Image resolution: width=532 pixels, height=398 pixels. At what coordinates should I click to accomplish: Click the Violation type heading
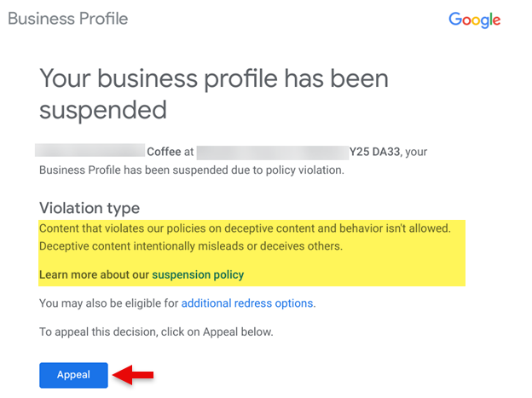pyautogui.click(x=90, y=208)
